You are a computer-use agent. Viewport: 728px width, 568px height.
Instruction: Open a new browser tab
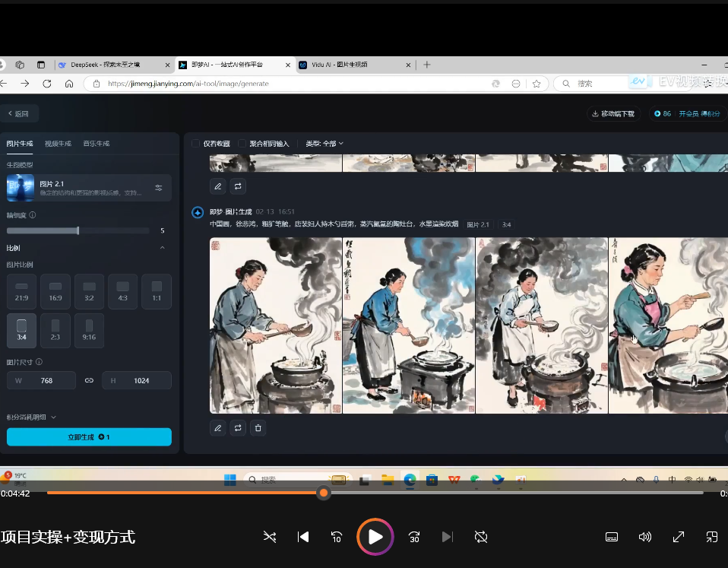[427, 65]
